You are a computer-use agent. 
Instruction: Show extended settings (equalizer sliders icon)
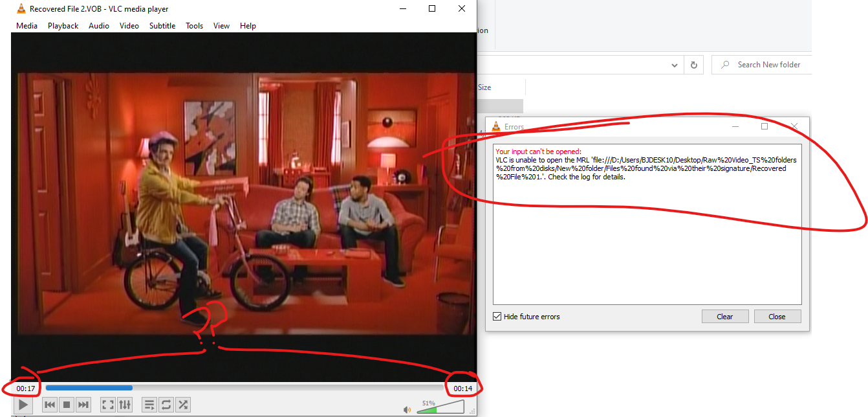click(125, 405)
